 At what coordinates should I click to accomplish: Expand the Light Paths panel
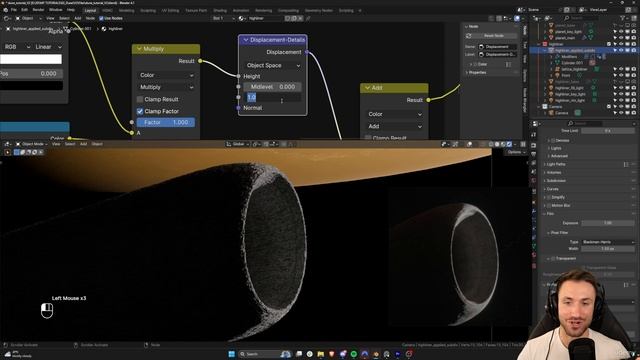556,164
